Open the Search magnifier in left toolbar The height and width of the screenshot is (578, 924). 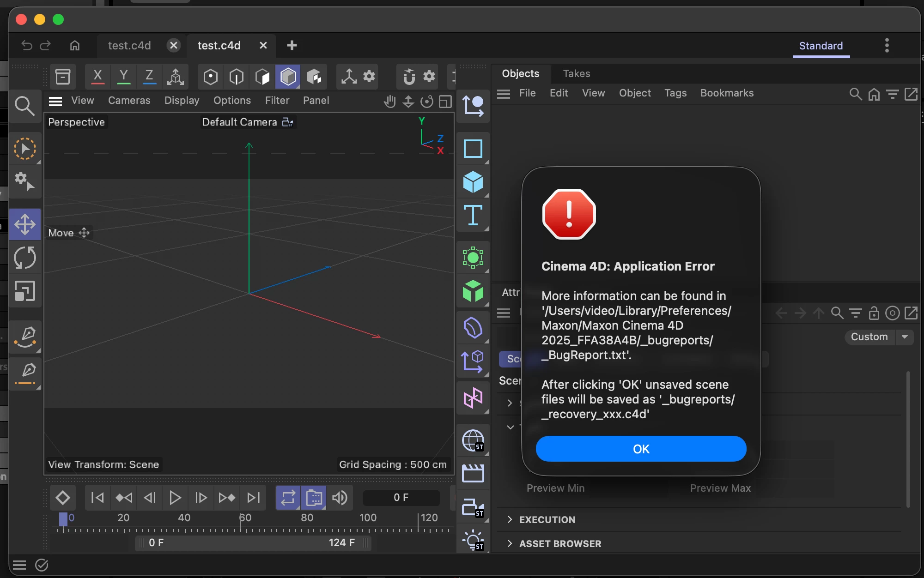click(x=24, y=106)
